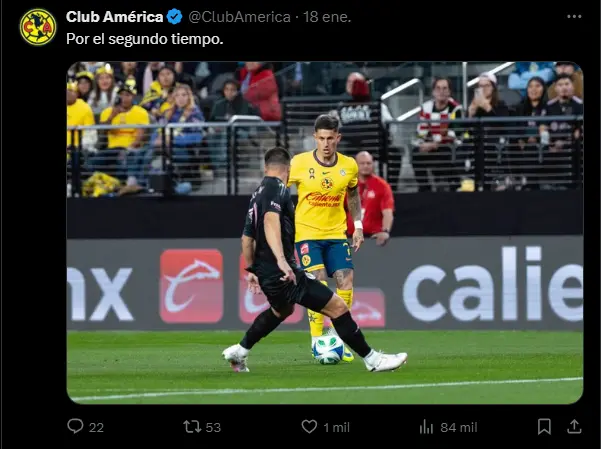Viewport: 601px width, 449px height.
Task: Open the 18 ene. timestamp
Action: (x=327, y=17)
